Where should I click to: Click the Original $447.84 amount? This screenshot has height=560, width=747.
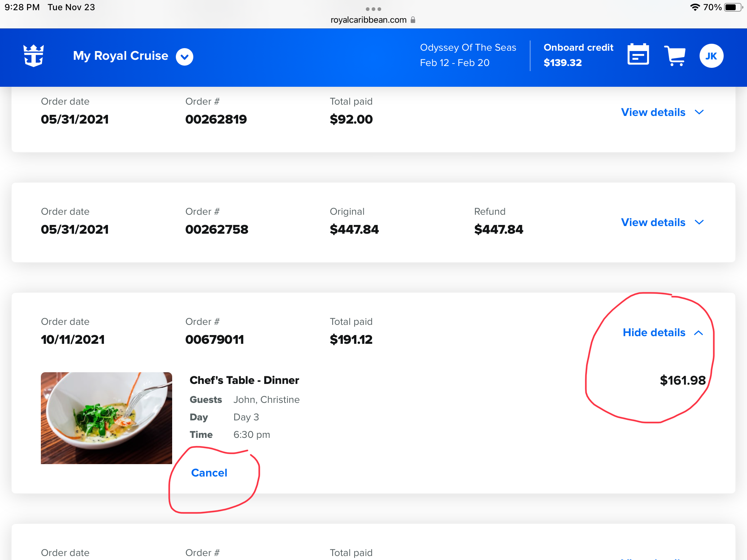(354, 229)
